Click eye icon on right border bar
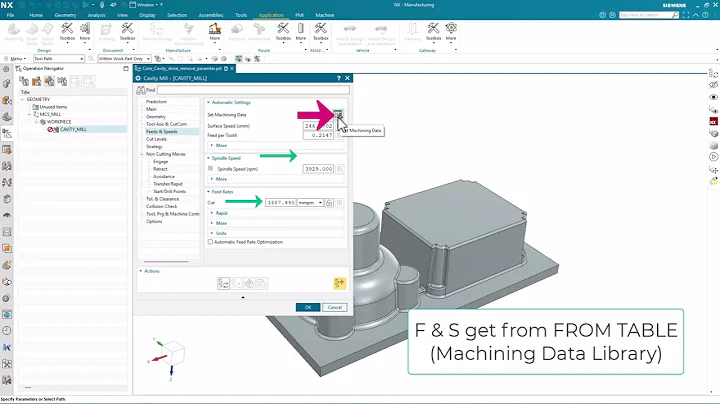Screen dimensions: 720x404 [713, 97]
